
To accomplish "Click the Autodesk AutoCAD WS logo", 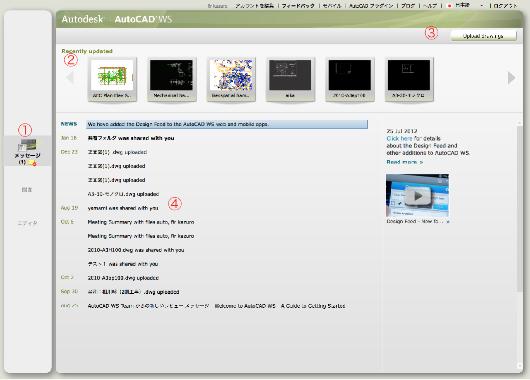I will (x=117, y=19).
